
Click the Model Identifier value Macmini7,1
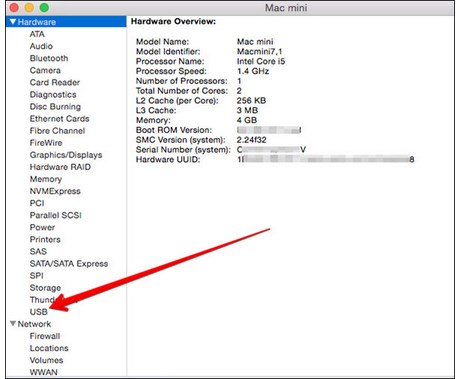(259, 52)
